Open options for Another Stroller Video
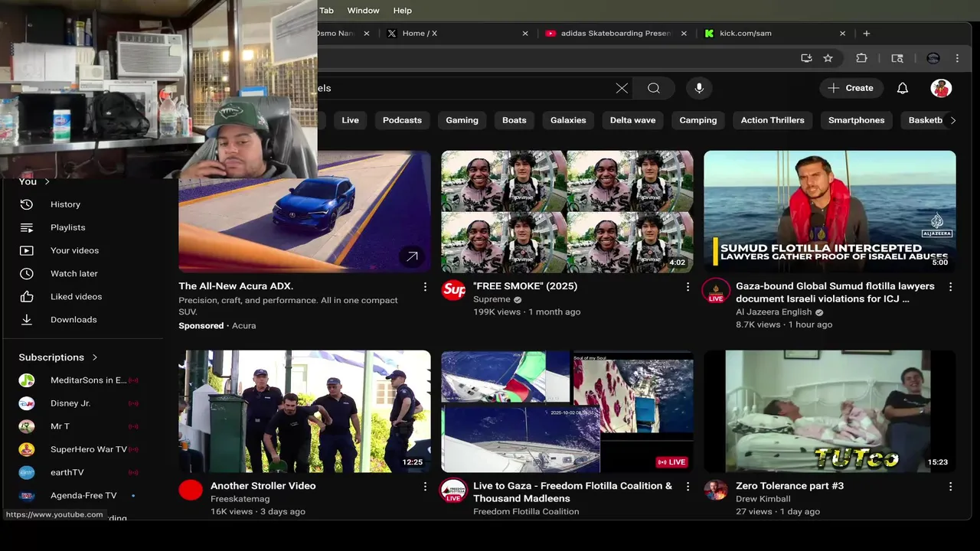980x551 pixels. click(425, 486)
